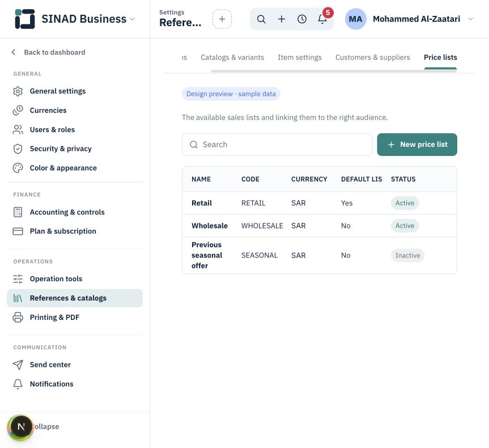
Task: Select the Price lists tab
Action: [x=440, y=57]
